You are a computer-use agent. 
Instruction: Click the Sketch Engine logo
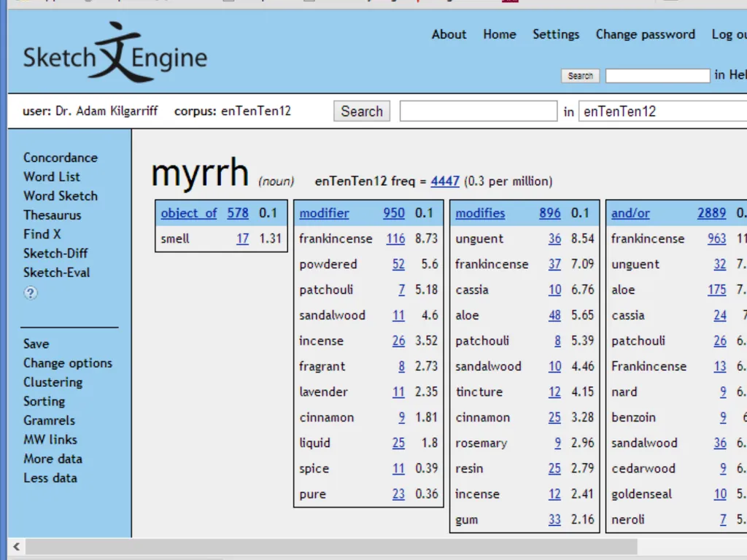[x=115, y=52]
